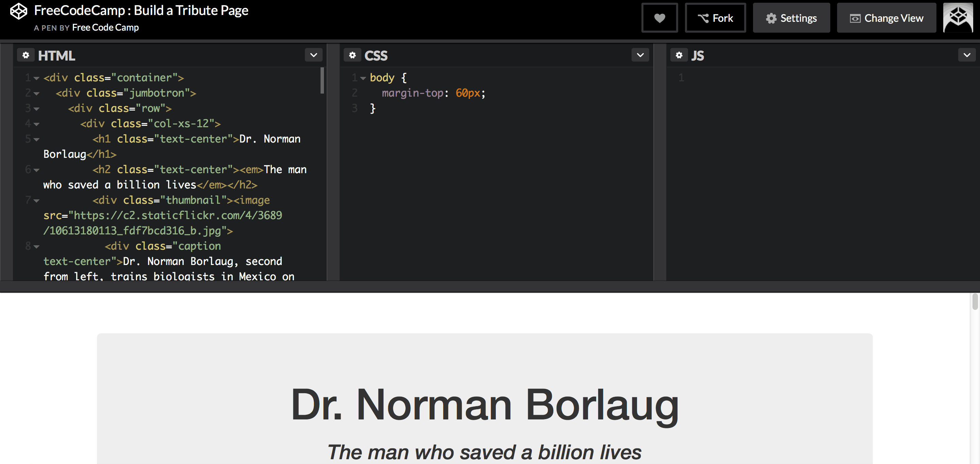980x464 pixels.
Task: Click the HTML editor vertical scrollbar
Action: click(x=322, y=81)
